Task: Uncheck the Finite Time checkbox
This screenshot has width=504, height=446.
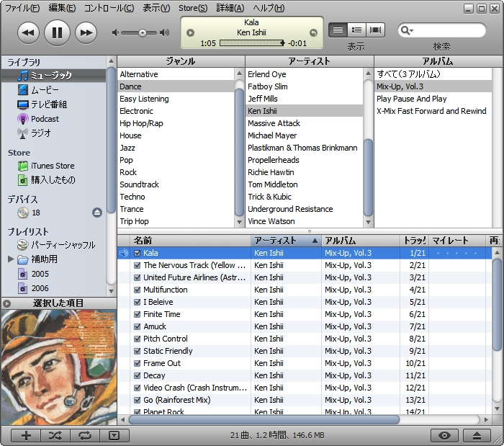Action: [x=138, y=314]
